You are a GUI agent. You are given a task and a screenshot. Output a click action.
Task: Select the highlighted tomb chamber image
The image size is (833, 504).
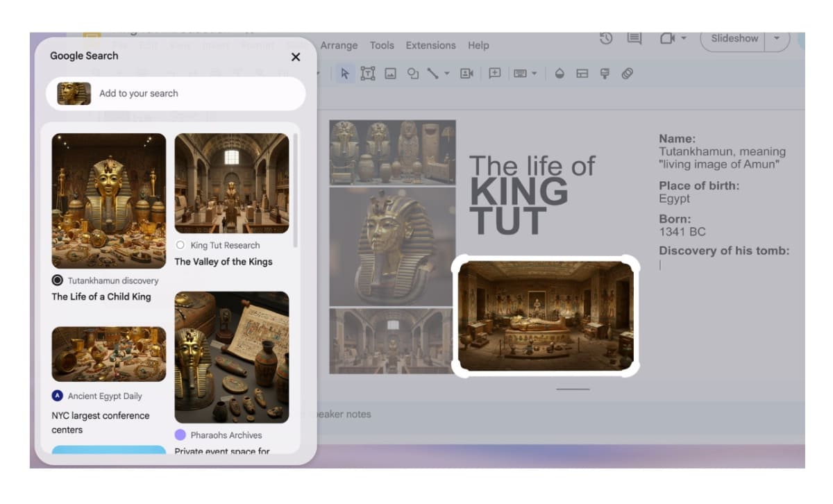click(546, 316)
